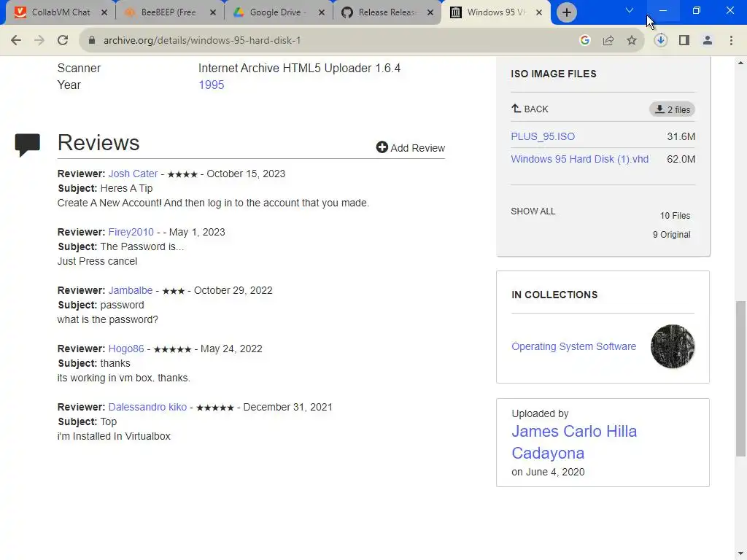This screenshot has height=560, width=747.
Task: Click the 31.6M file size text
Action: [x=681, y=136]
